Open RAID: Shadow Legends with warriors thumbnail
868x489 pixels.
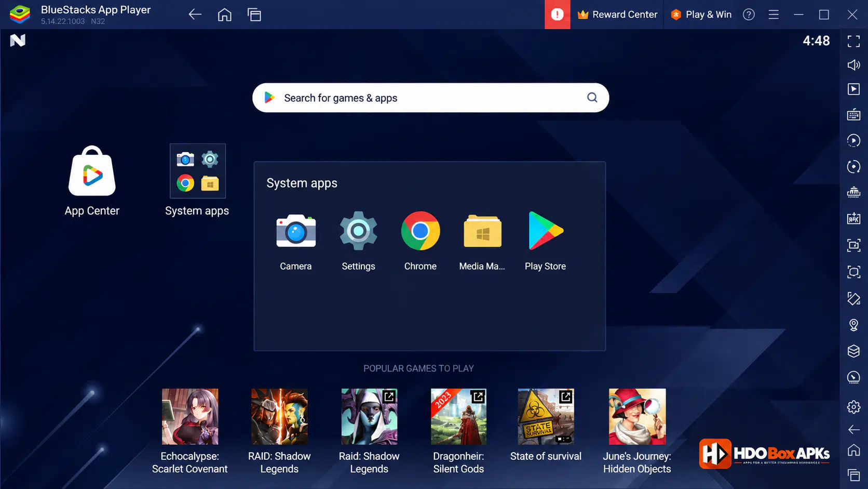point(279,417)
